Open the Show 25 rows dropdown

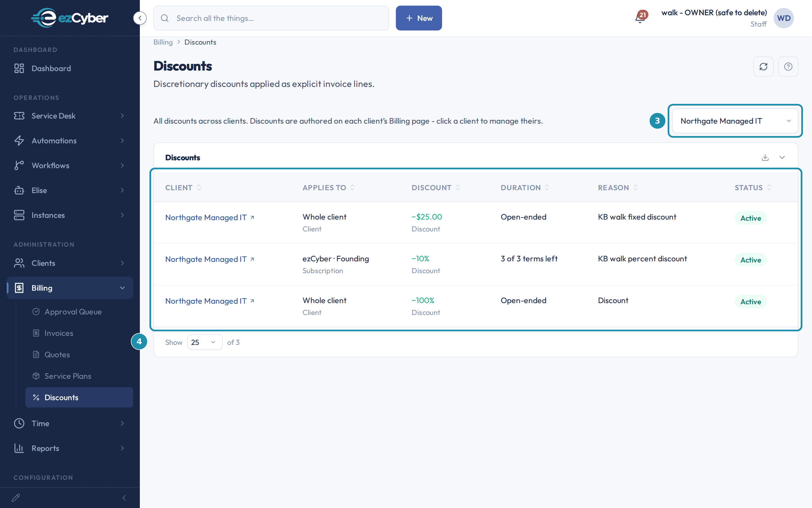click(x=205, y=342)
